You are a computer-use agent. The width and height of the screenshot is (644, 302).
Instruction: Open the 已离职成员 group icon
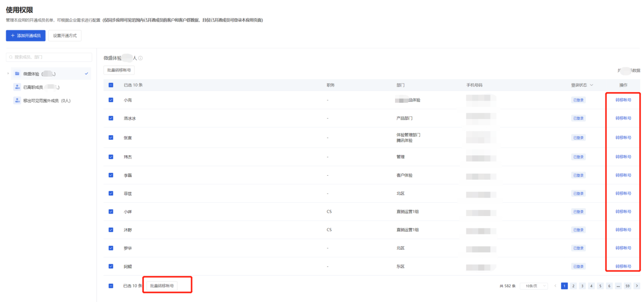(17, 87)
